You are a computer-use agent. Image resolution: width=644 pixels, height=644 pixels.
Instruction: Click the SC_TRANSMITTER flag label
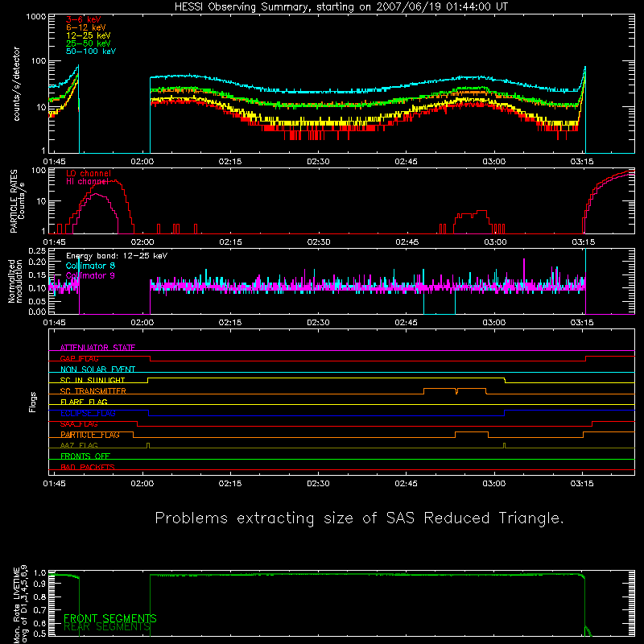tap(93, 391)
